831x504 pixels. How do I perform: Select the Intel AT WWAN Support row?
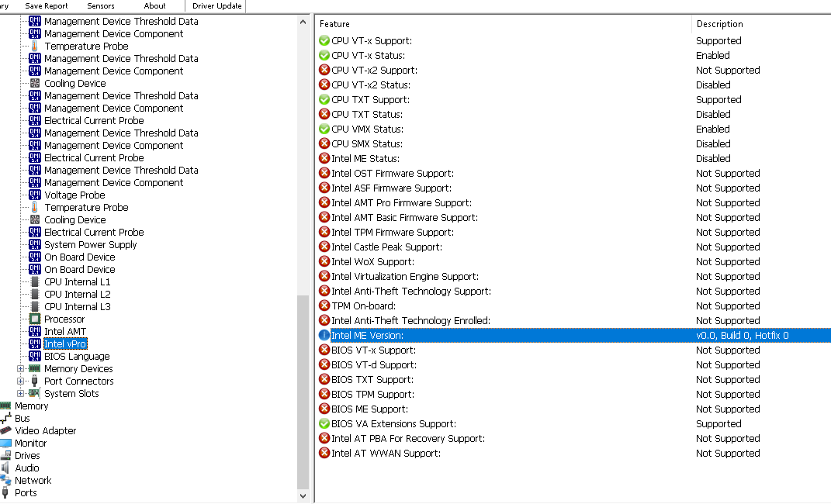(573, 453)
